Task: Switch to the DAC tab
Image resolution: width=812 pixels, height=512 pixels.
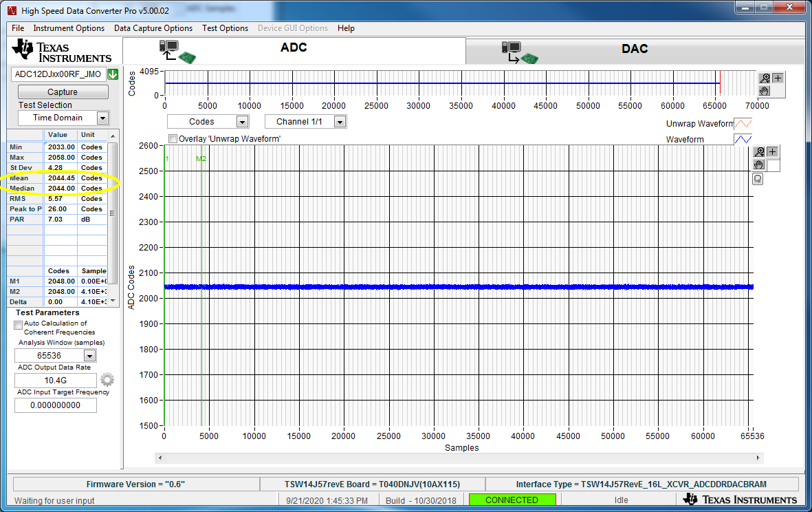Action: pos(636,50)
